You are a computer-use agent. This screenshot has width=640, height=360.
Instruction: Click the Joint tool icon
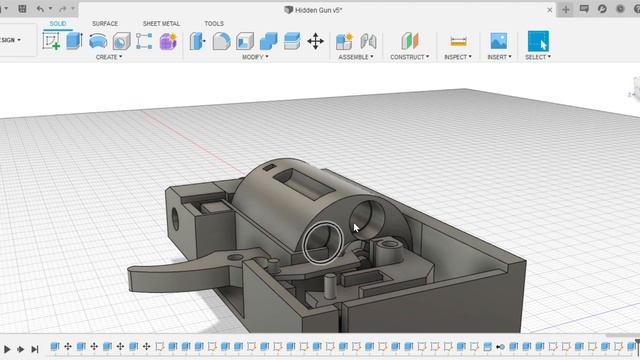tap(368, 41)
